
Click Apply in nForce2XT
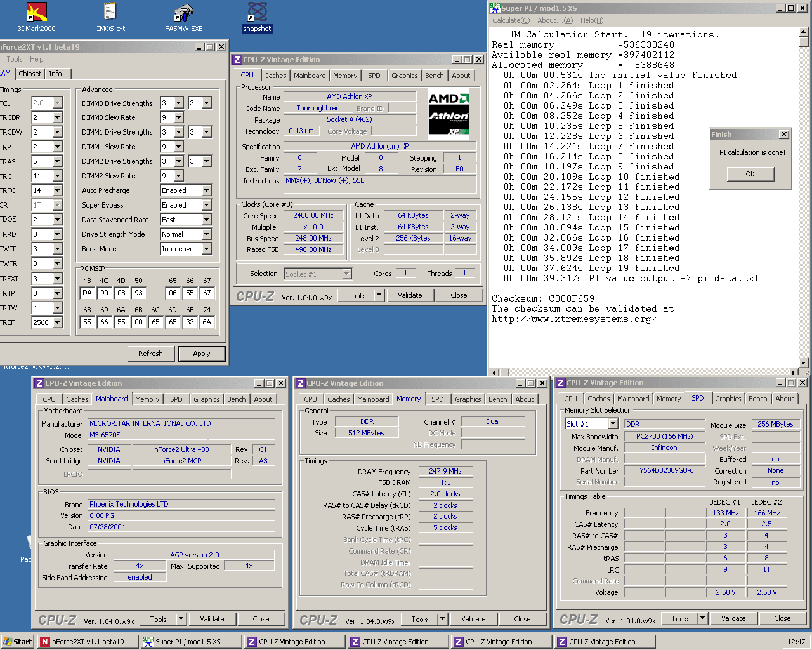pos(202,354)
